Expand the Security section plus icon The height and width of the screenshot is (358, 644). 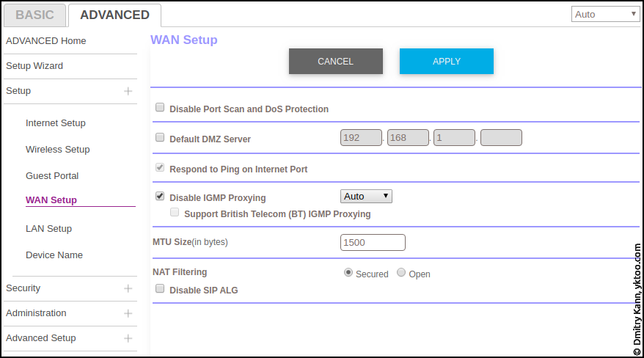coord(128,288)
